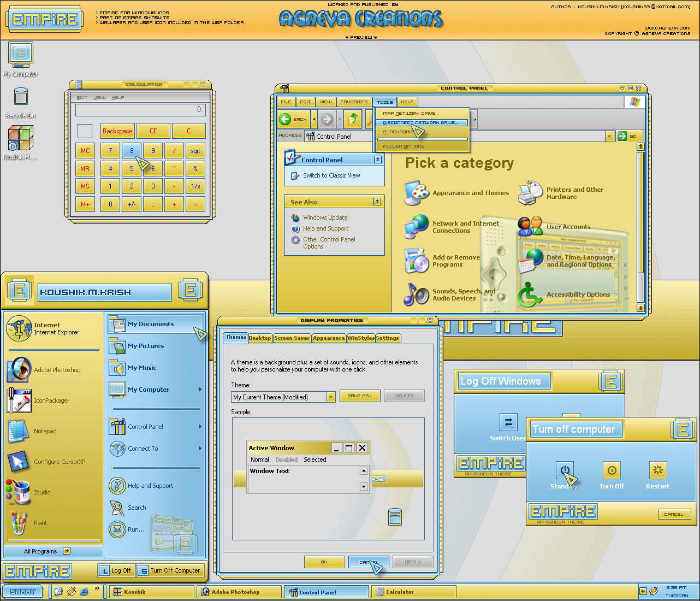Click the Calculator display field
This screenshot has width=700, height=601.
pyautogui.click(x=140, y=109)
